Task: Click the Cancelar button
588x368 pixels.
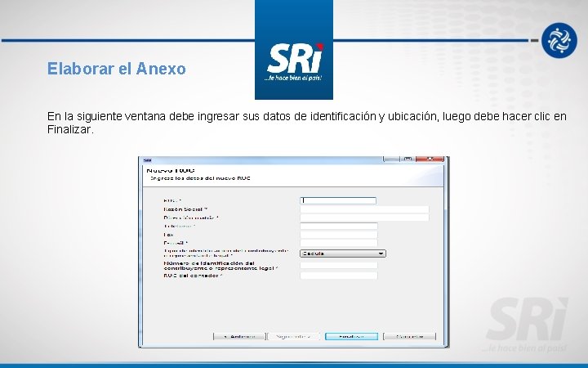Action: [x=409, y=336]
